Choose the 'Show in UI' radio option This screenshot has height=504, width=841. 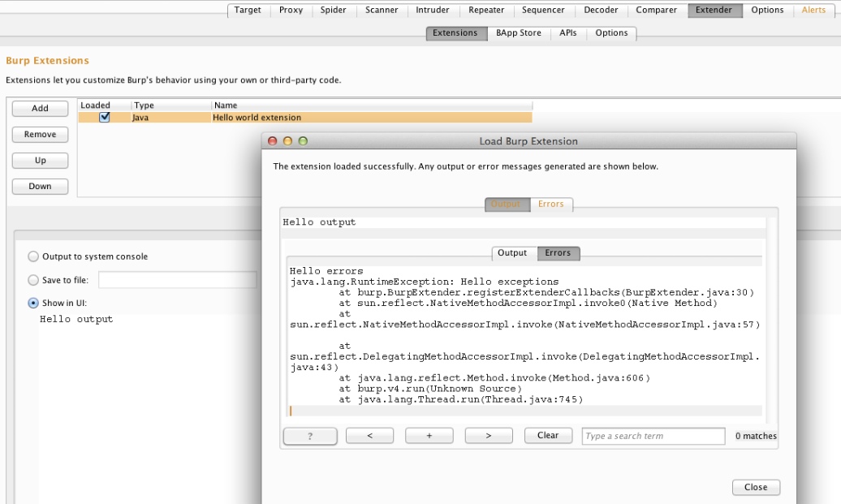pyautogui.click(x=33, y=303)
